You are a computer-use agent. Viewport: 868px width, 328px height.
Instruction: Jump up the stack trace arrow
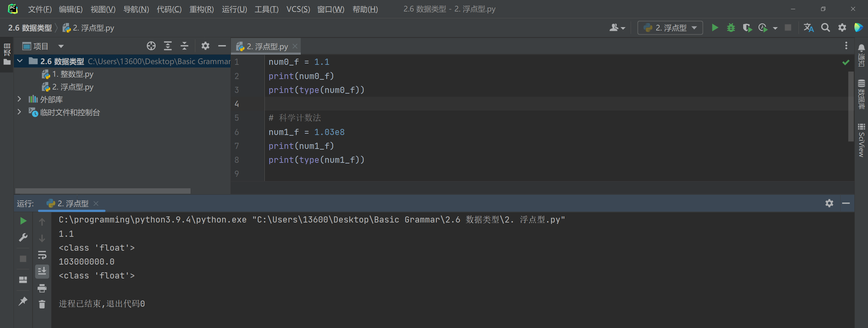point(42,221)
